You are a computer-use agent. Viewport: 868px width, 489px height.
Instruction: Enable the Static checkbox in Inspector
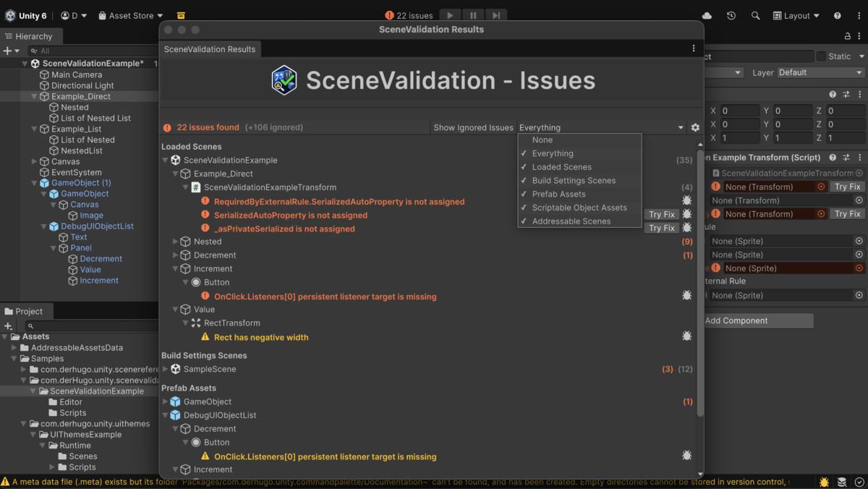point(821,56)
